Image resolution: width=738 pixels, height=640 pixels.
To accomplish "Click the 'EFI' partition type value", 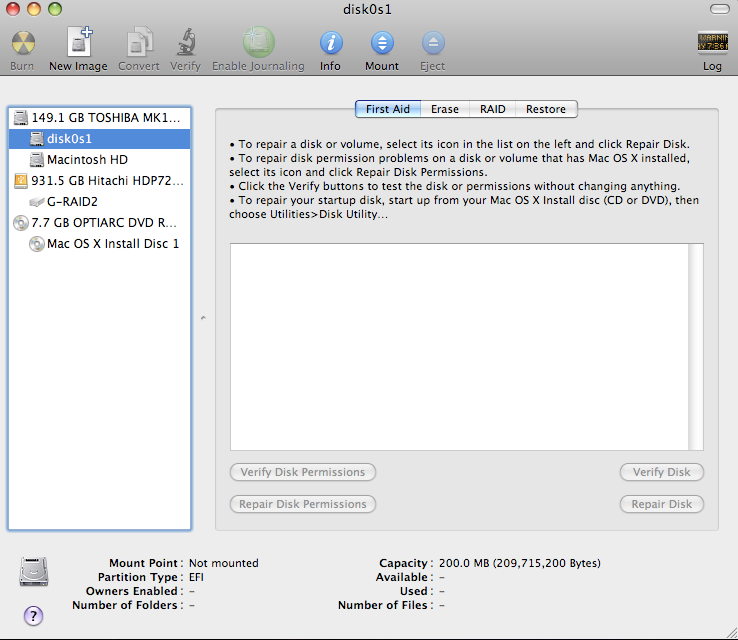I will (196, 577).
